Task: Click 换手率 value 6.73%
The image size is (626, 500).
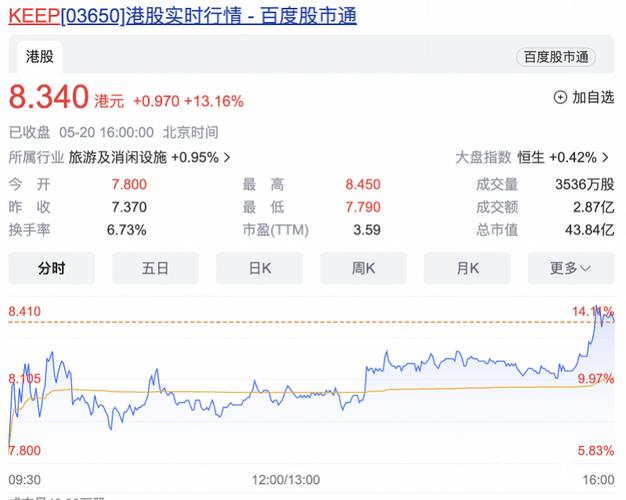Action: (127, 230)
